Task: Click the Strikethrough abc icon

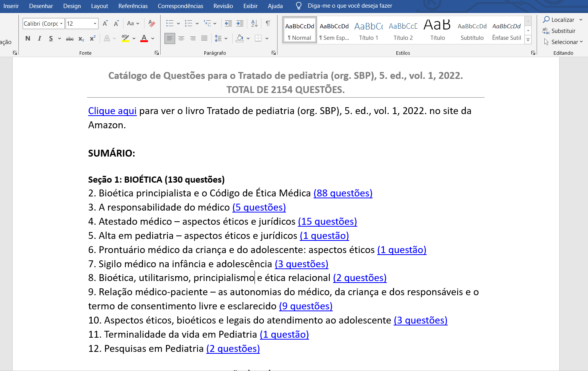Action: tap(70, 39)
